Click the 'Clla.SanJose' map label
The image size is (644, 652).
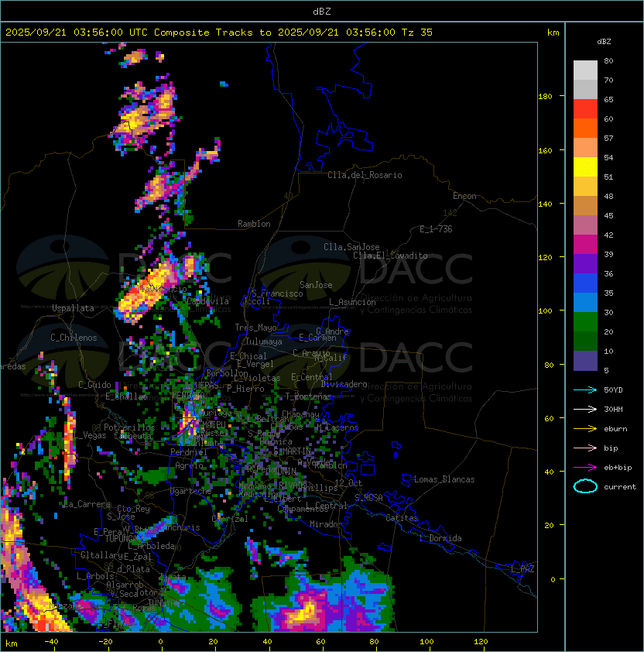pos(351,247)
